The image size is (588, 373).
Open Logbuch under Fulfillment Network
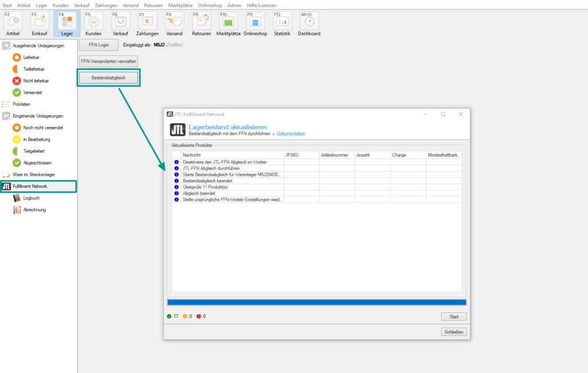(31, 198)
